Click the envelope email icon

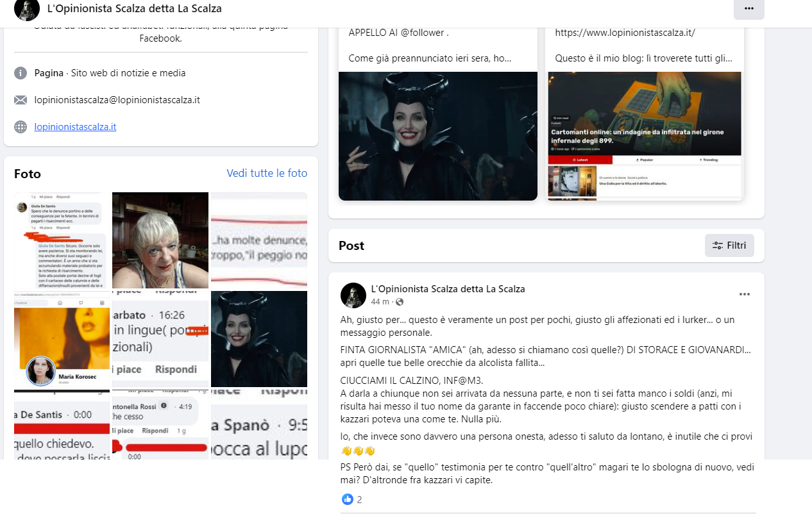point(21,100)
